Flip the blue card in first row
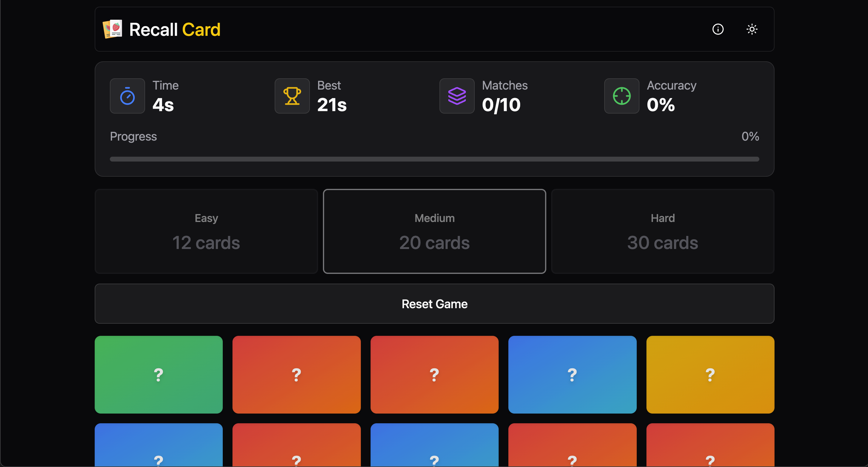Screen dimensions: 868x467 (572, 375)
